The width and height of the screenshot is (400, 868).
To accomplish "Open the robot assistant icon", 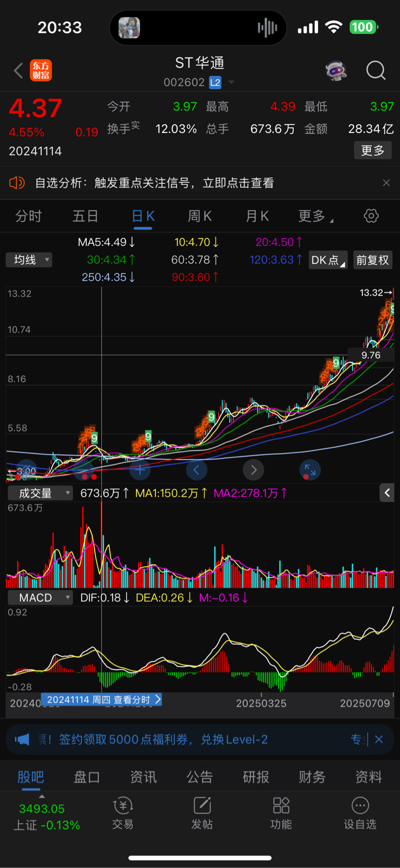I will click(336, 70).
